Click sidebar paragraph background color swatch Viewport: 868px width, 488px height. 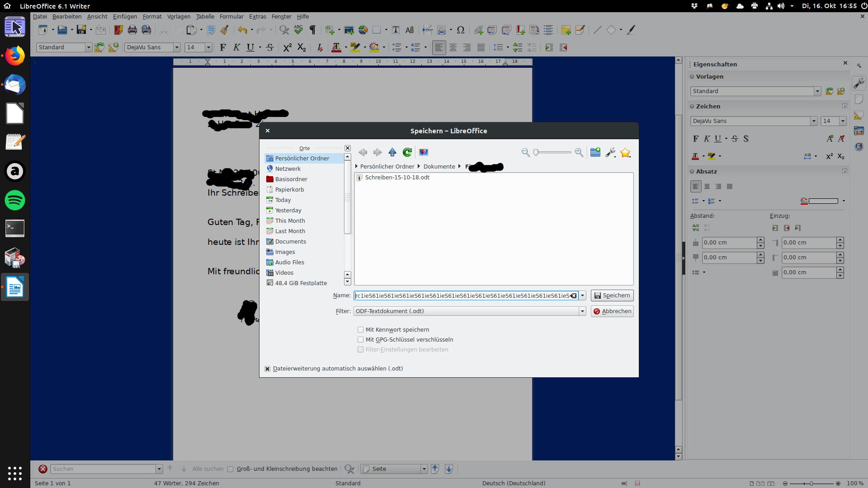click(823, 201)
